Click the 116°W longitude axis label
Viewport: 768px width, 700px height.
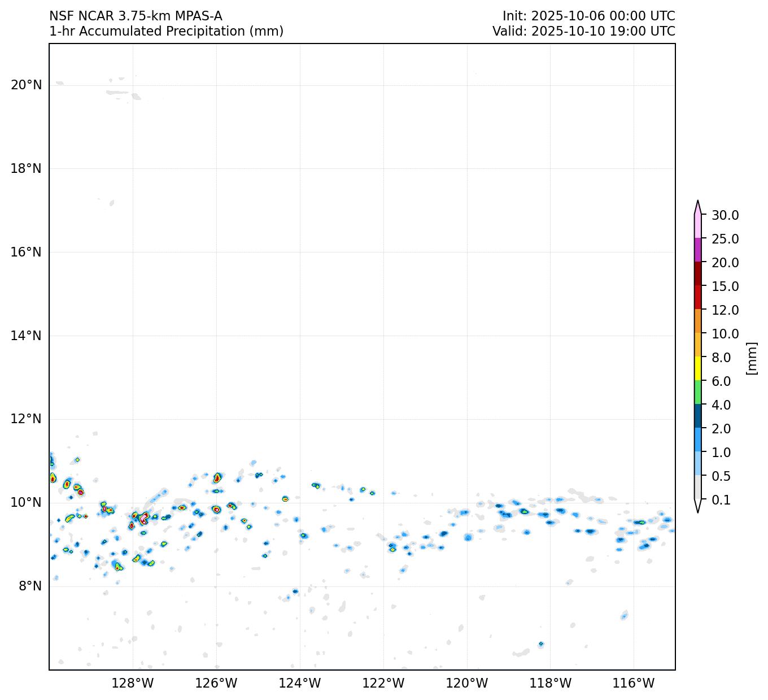[x=634, y=684]
